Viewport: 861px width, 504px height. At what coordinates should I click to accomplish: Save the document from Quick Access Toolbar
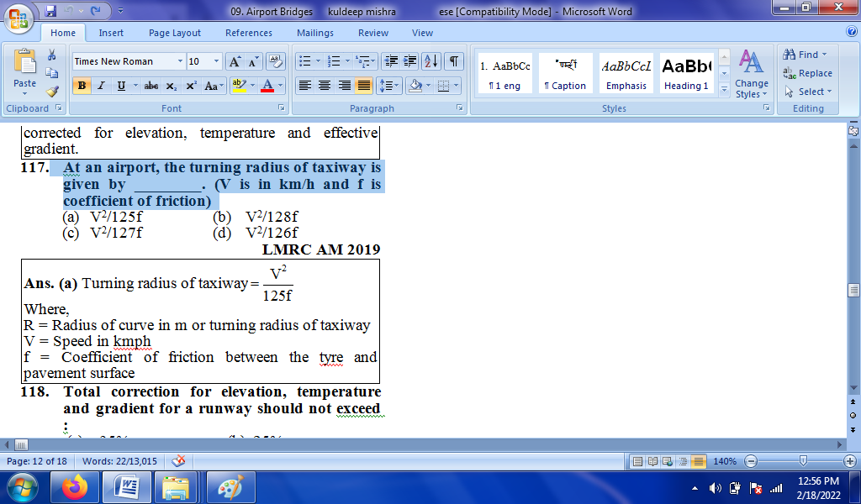(x=50, y=10)
